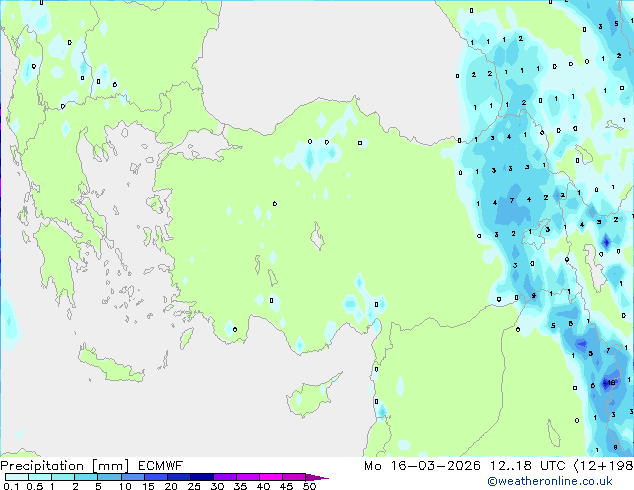Click the island of Crete on the map

[x=111, y=365]
